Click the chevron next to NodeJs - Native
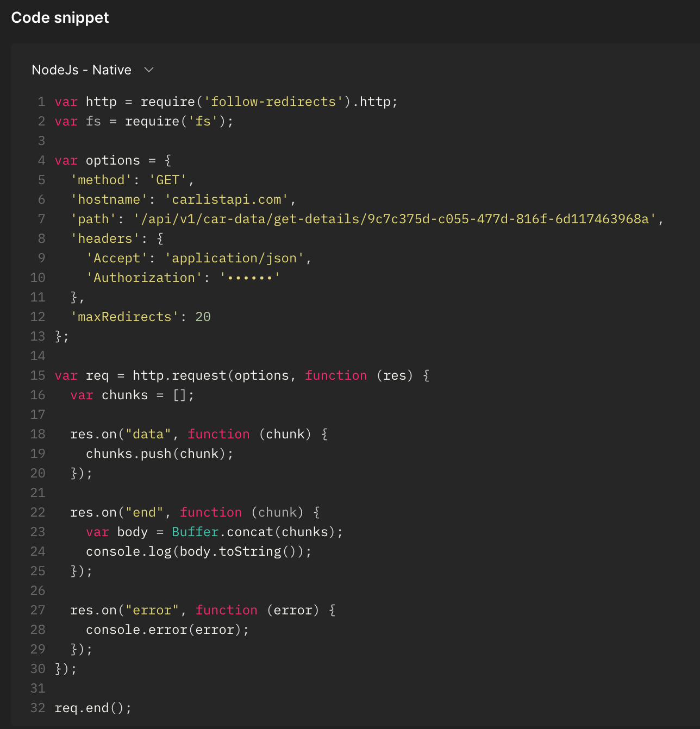Viewport: 700px width, 729px height. [149, 70]
